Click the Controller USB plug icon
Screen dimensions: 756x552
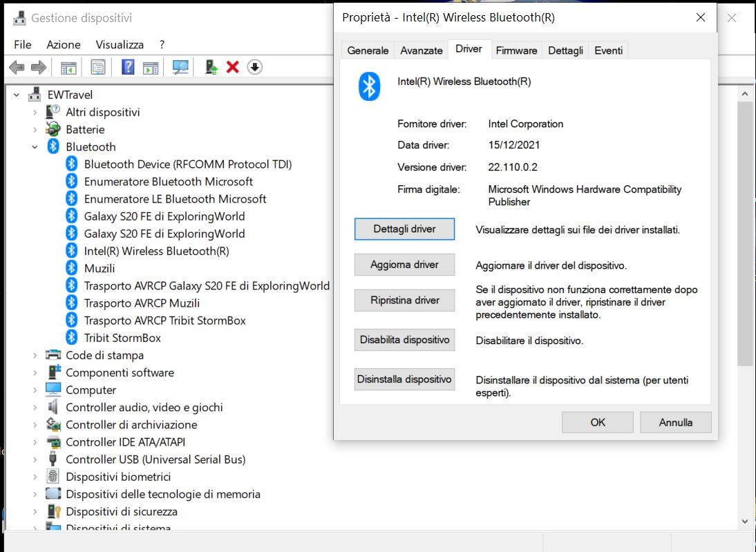[x=53, y=459]
